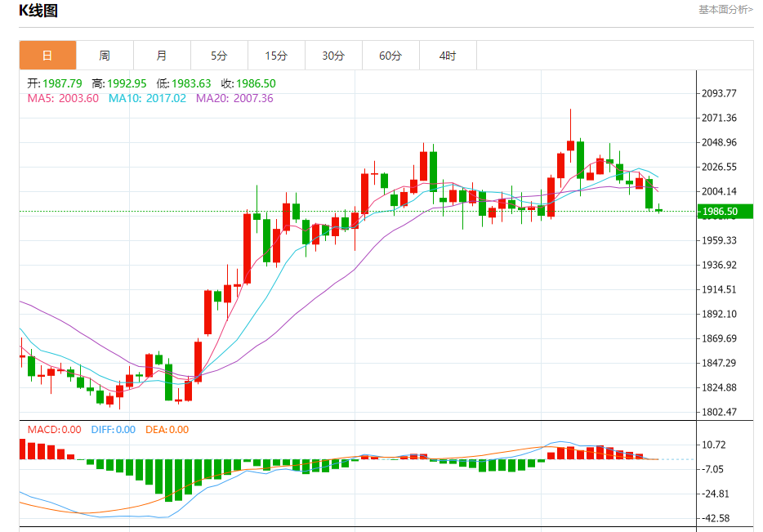The width and height of the screenshot is (763, 532).
Task: Click the 2026.55 price axis label
Action: [719, 167]
